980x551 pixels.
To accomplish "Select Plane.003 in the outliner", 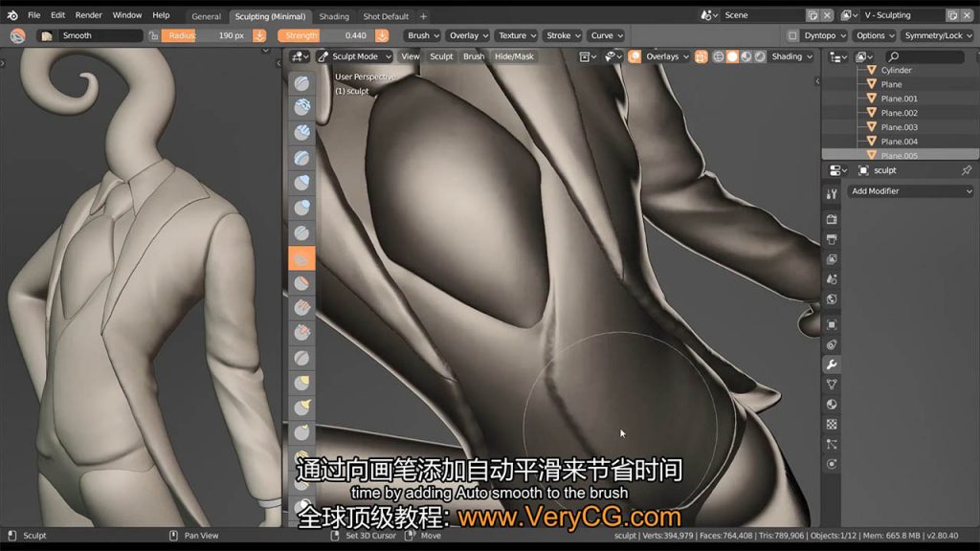I will coord(899,127).
